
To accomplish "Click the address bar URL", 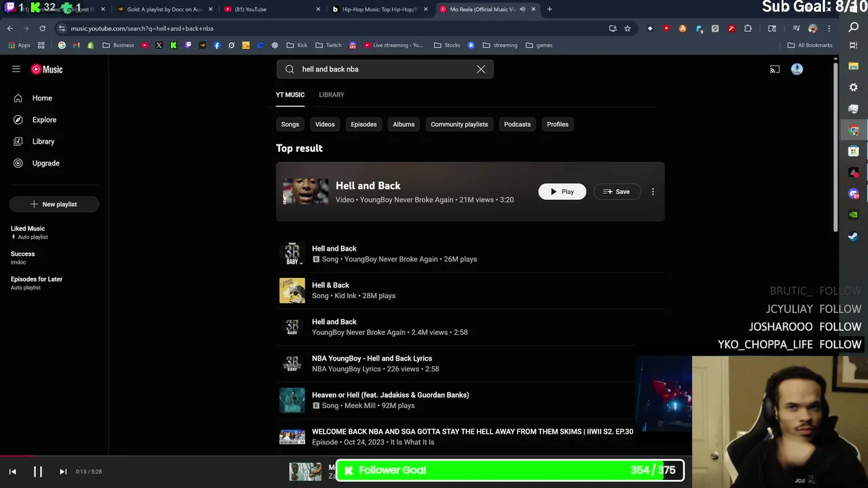I will [x=142, y=28].
